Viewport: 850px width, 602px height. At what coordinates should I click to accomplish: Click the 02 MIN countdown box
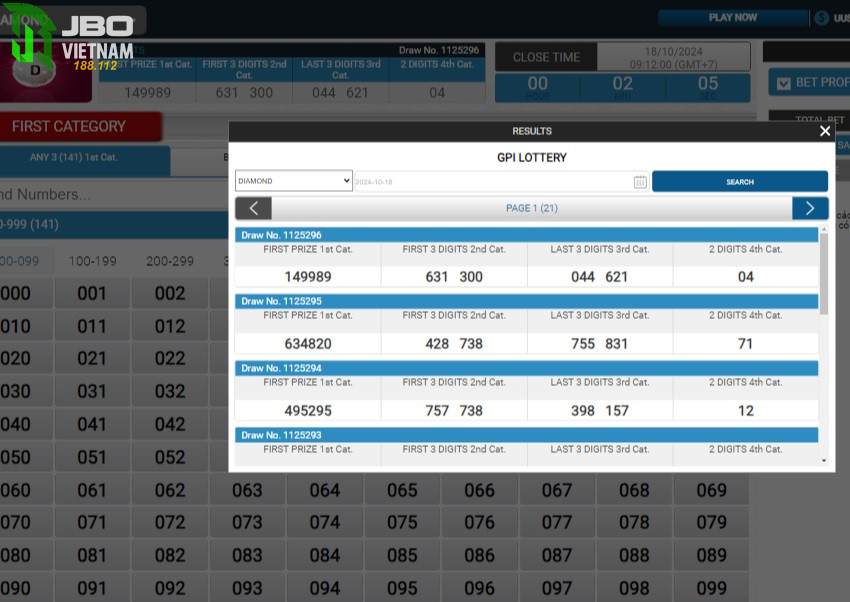(x=622, y=88)
